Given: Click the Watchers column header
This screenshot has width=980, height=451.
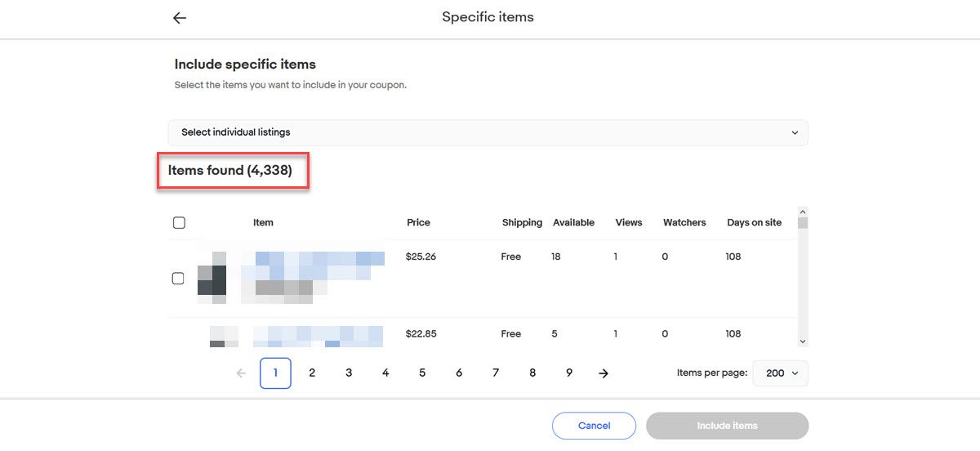Looking at the screenshot, I should coord(684,222).
